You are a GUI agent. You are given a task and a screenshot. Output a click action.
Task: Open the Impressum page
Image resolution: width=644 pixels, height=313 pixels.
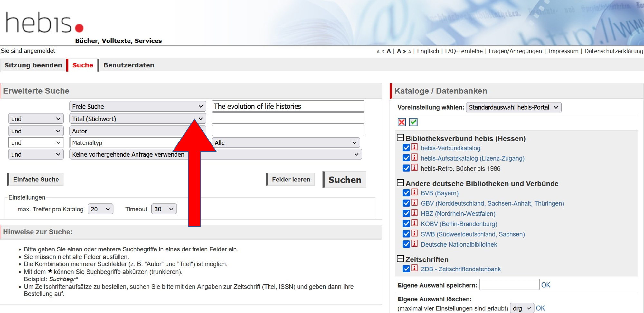pos(563,51)
